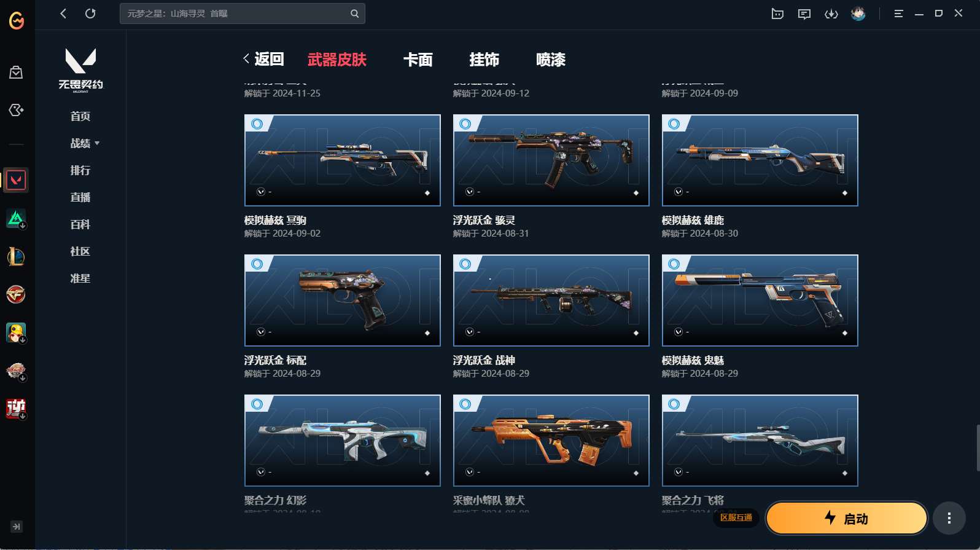Switch to the 卡面 tab
Image resolution: width=980 pixels, height=550 pixels.
point(418,60)
